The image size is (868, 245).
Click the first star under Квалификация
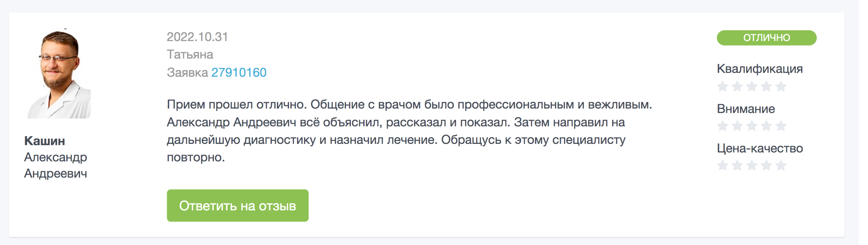pyautogui.click(x=723, y=87)
